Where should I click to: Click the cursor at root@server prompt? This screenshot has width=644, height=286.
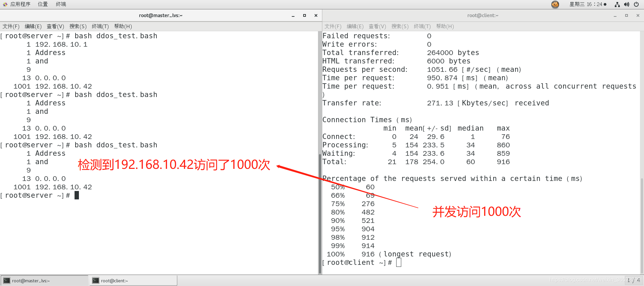click(x=77, y=195)
